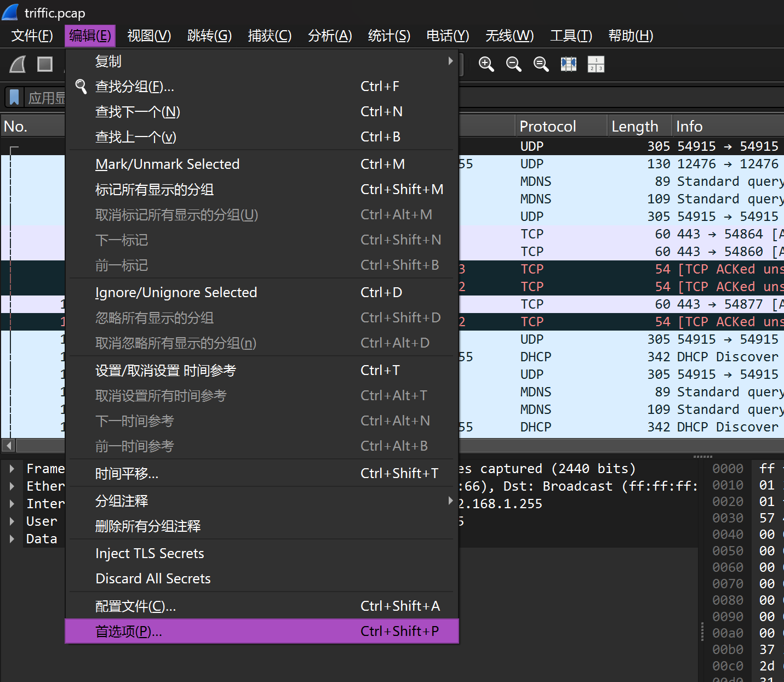Sort by the No. column header
Viewport: 784px width, 682px height.
33,126
